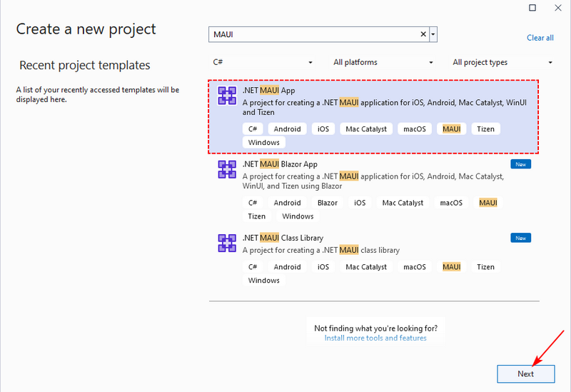571x392 pixels.
Task: Select the .NET MAUI Blazor App title
Action: 280,164
